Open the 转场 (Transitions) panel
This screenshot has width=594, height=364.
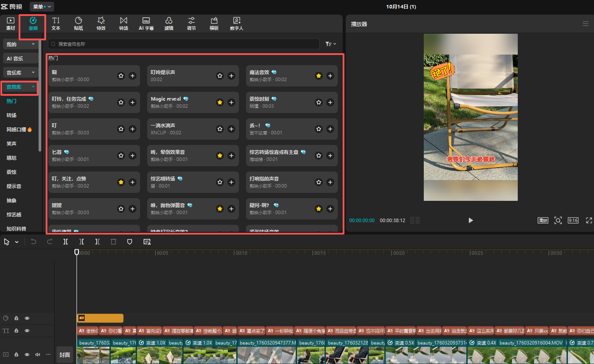point(123,23)
